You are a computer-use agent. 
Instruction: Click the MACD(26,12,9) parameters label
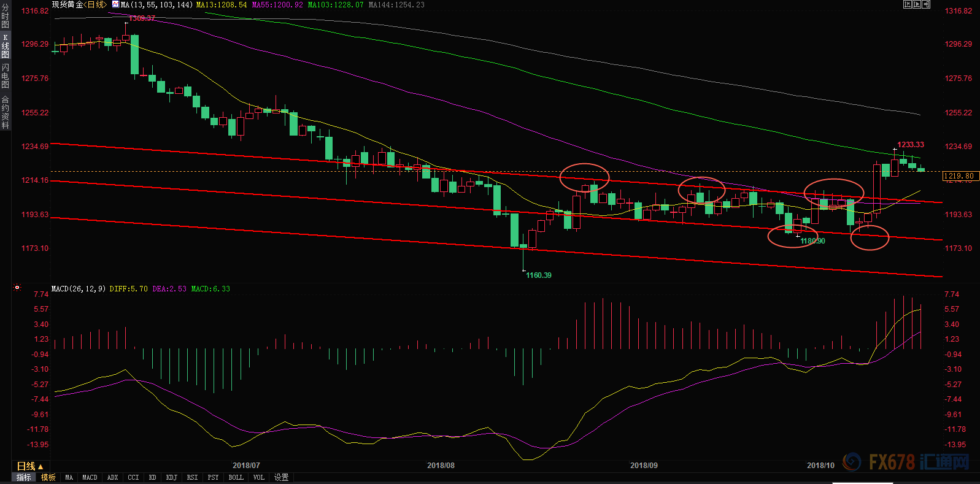point(79,289)
